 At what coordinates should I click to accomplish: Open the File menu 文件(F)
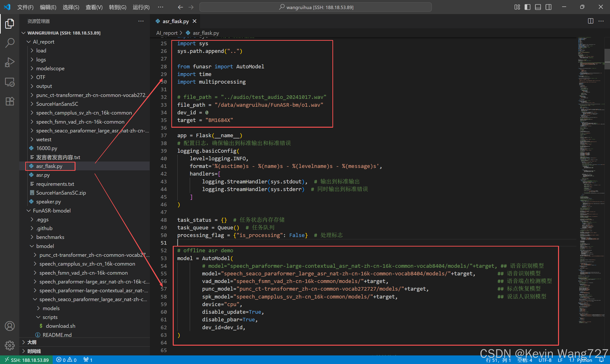tap(25, 7)
